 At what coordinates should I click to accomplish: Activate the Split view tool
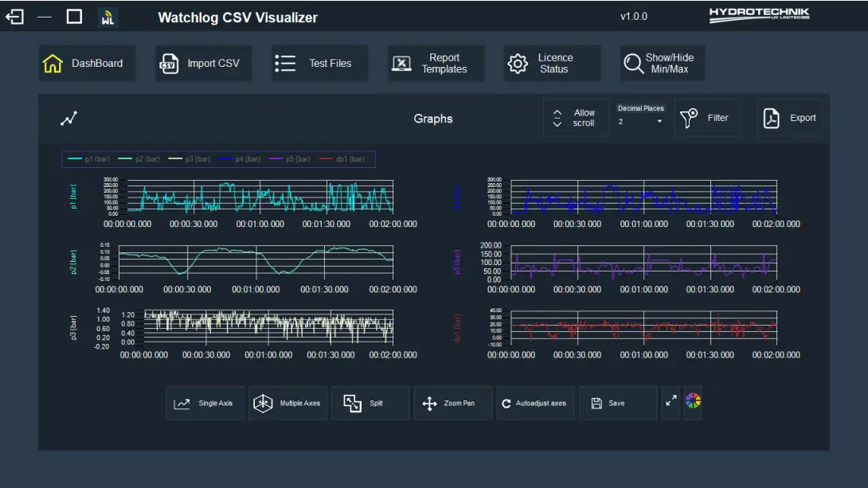click(370, 403)
